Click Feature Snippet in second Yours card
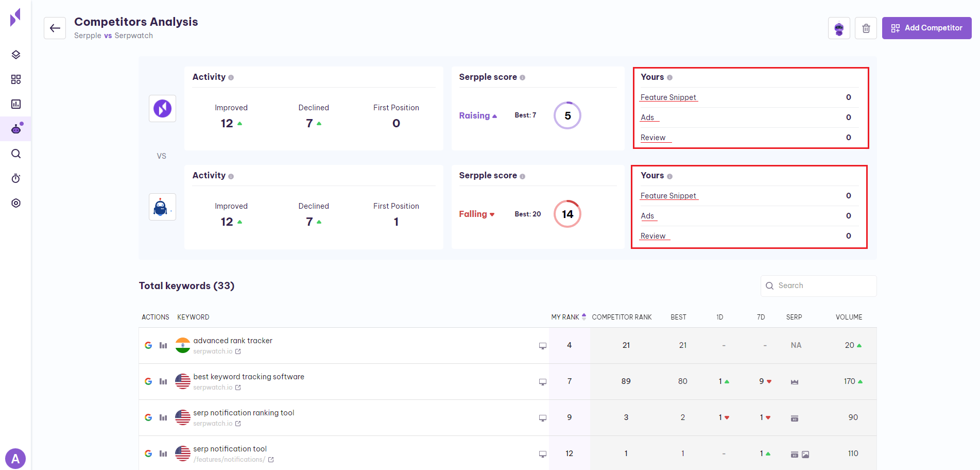The height and width of the screenshot is (470, 980). coord(668,196)
